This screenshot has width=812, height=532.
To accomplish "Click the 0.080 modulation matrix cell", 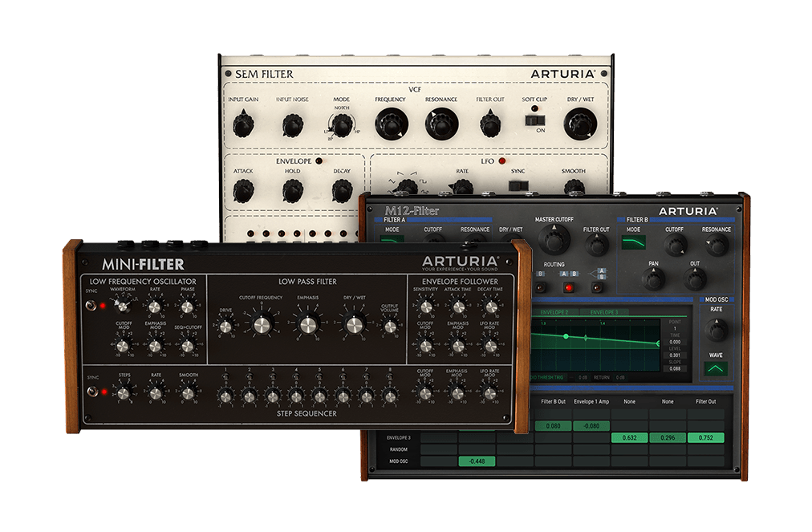I will pyautogui.click(x=553, y=426).
